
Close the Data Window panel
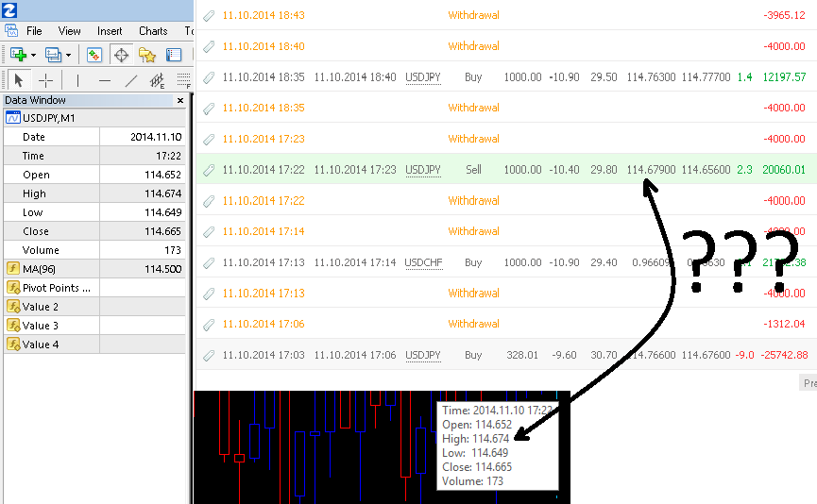(180, 100)
